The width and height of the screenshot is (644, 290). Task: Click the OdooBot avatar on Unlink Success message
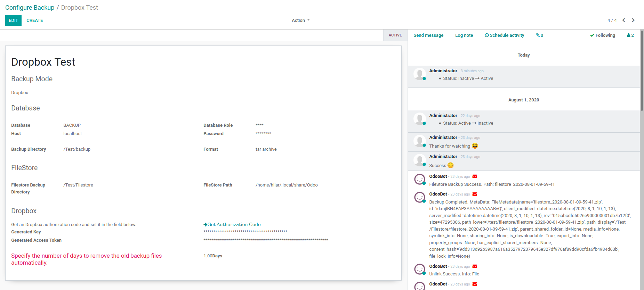pyautogui.click(x=420, y=270)
